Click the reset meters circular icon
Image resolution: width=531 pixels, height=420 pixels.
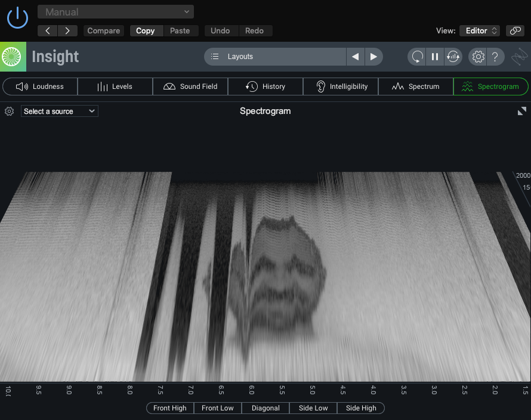(417, 57)
